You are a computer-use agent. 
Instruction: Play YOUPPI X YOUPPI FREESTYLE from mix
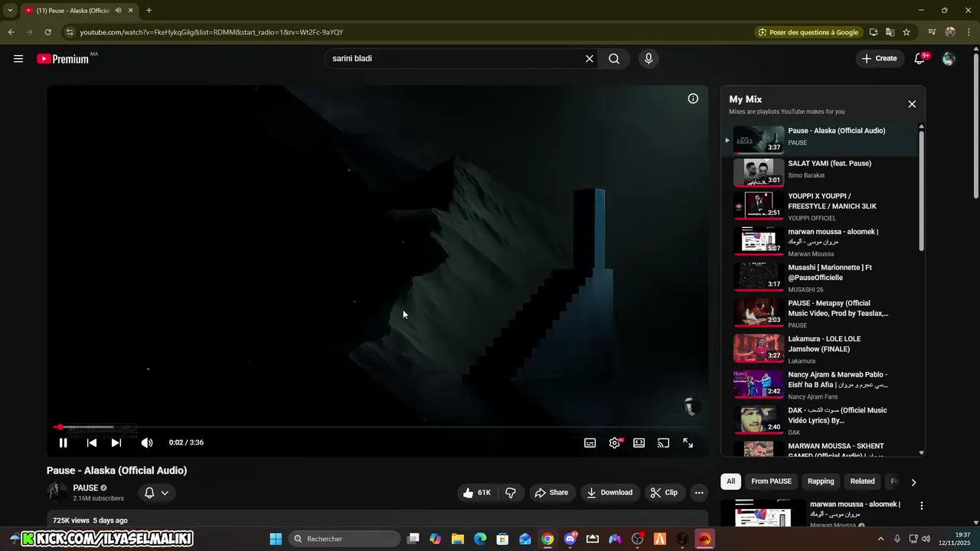(x=819, y=207)
